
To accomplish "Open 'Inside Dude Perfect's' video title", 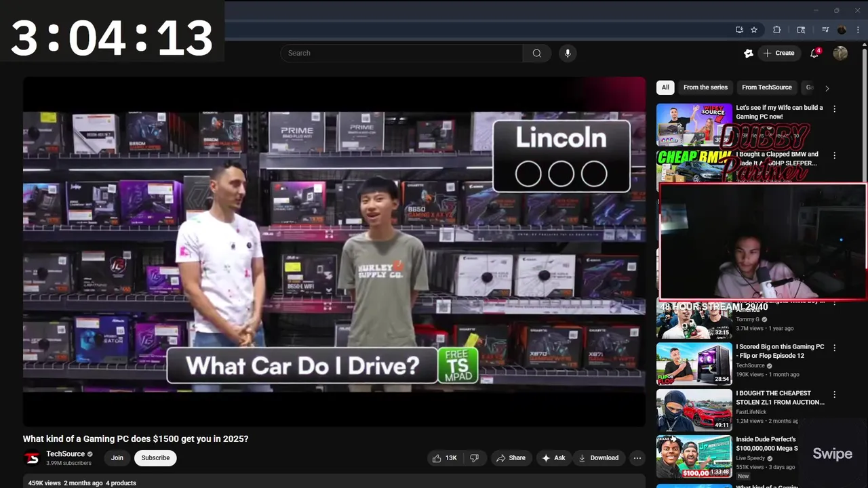I will coord(767,444).
